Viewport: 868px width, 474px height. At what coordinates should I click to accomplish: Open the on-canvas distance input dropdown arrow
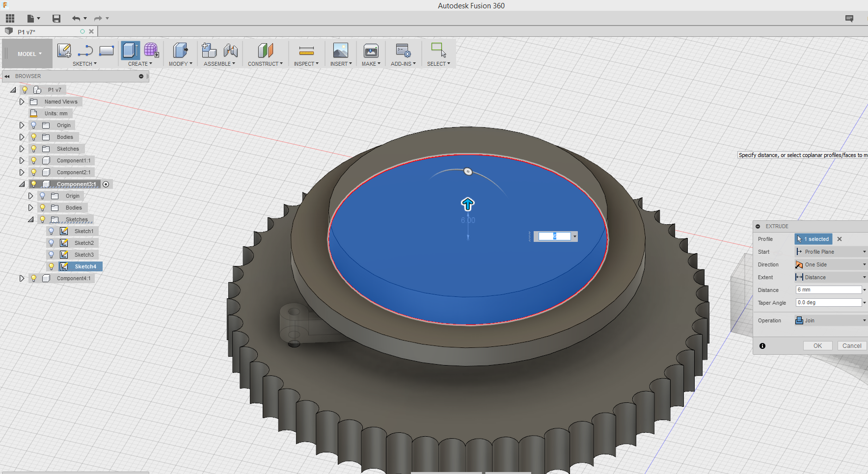click(574, 237)
